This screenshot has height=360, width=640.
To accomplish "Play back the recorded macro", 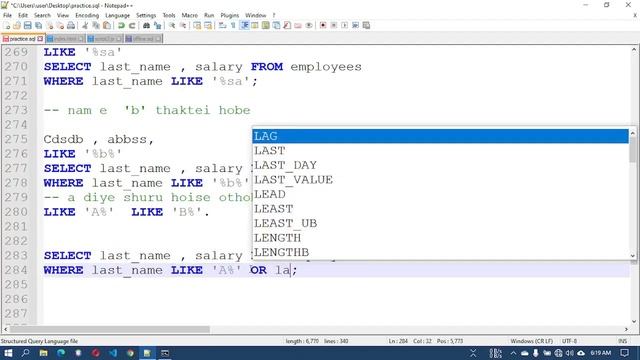I will pyautogui.click(x=344, y=25).
